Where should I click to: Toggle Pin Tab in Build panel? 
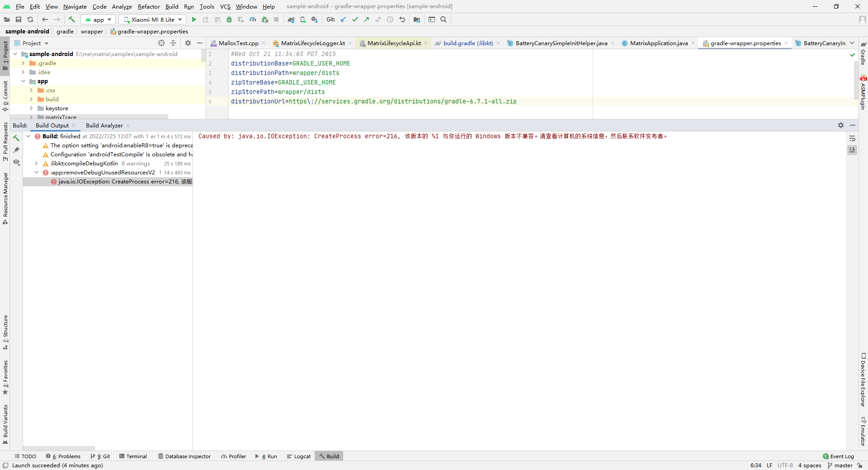click(16, 150)
